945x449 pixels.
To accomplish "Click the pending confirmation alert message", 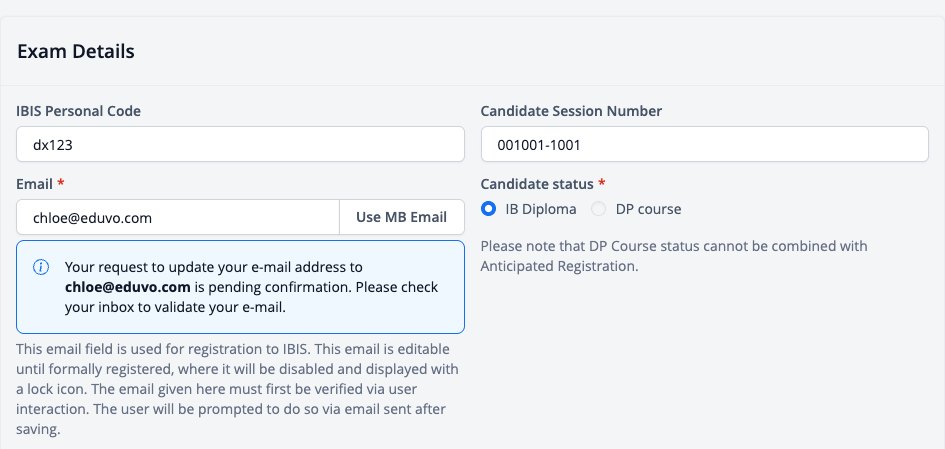I will pyautogui.click(x=252, y=287).
